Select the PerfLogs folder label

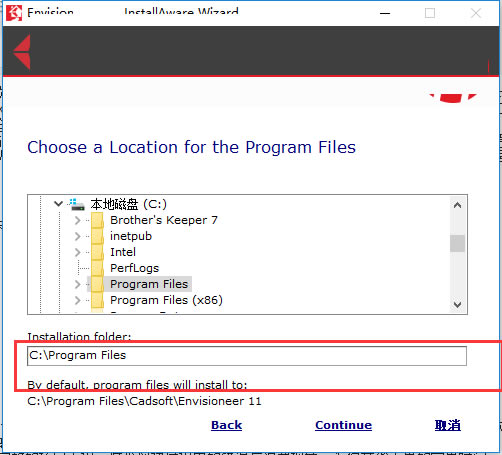click(135, 268)
